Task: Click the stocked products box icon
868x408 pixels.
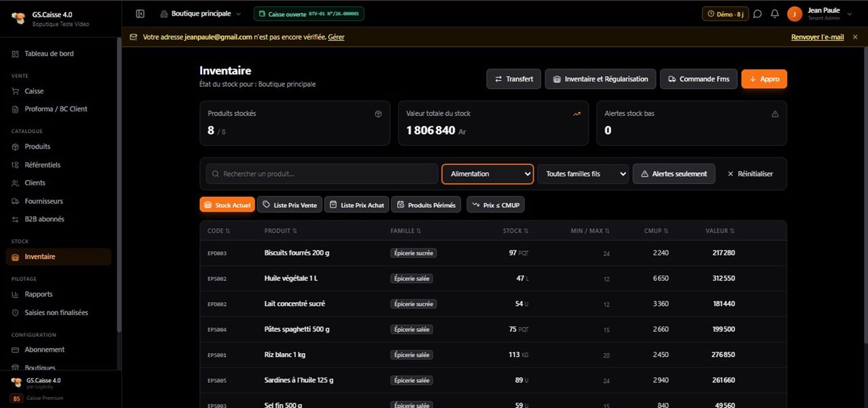Action: pos(378,114)
